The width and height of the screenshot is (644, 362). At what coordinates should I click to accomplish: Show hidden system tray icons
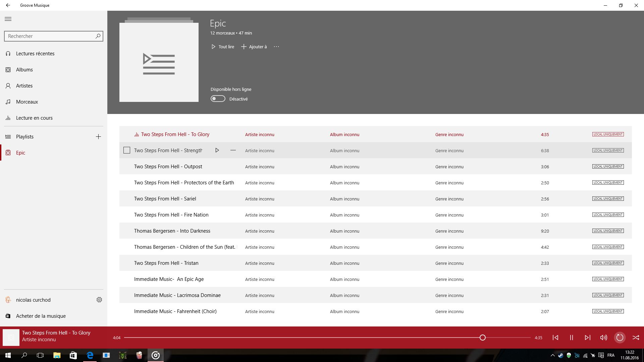click(552, 355)
